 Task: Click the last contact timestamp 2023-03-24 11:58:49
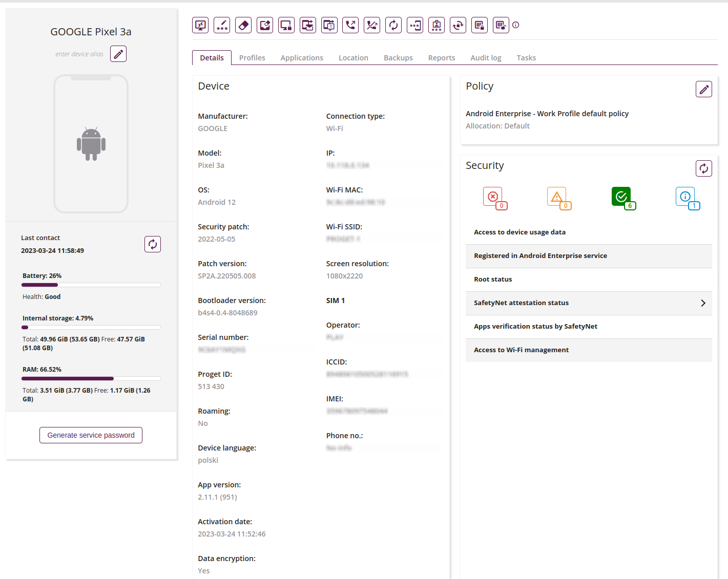(52, 251)
